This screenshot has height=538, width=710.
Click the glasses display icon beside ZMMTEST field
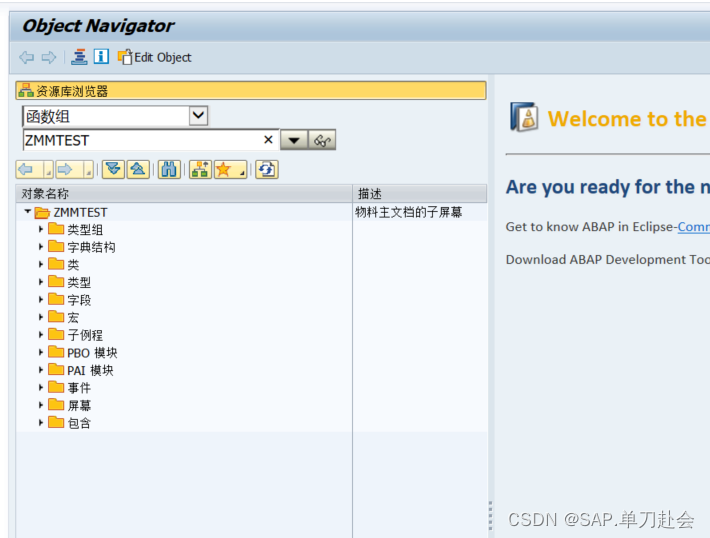[322, 140]
